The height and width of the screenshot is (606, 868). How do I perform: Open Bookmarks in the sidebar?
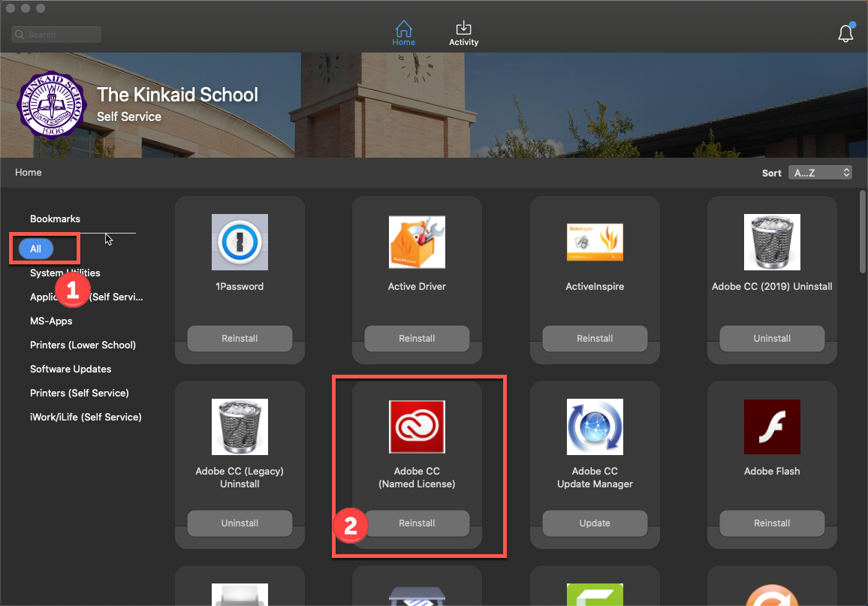point(55,219)
